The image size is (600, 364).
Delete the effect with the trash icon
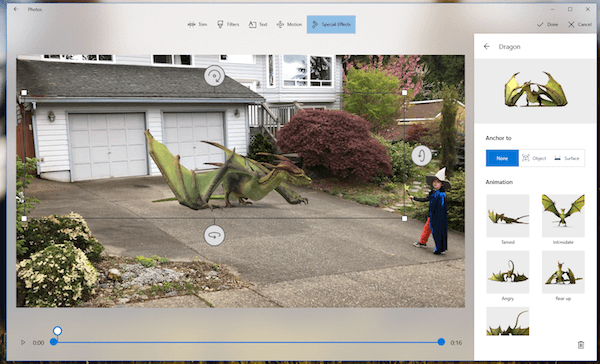pyautogui.click(x=580, y=345)
